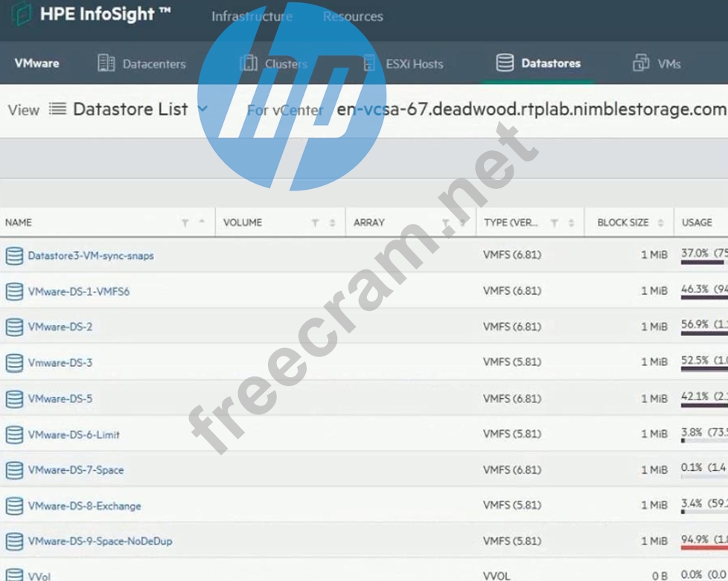Select the VMware section label
Image resolution: width=728 pixels, height=581 pixels.
click(x=36, y=63)
